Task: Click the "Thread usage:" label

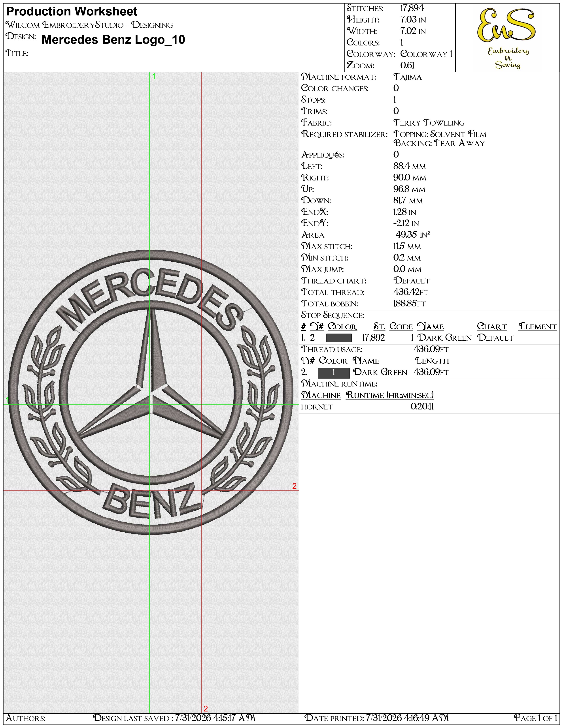Action: click(332, 350)
